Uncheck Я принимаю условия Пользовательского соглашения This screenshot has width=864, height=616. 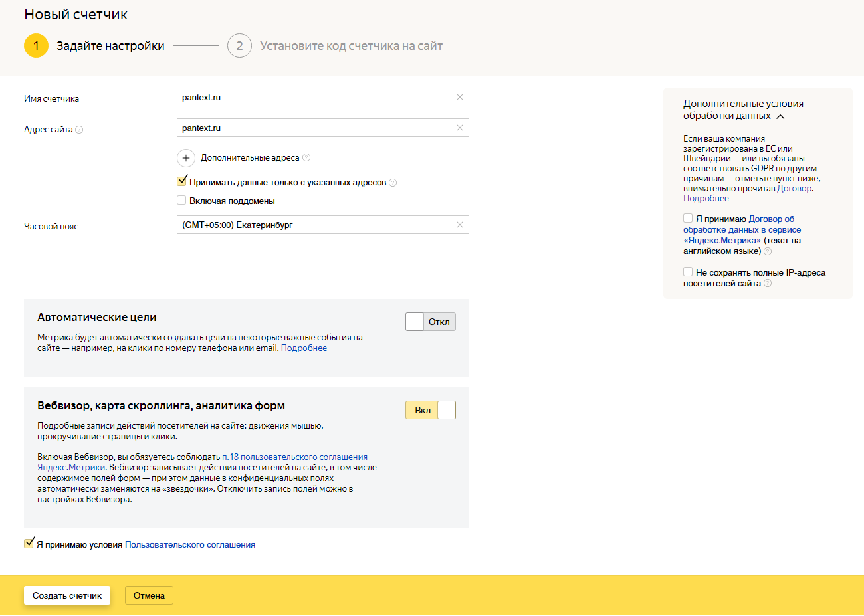pos(29,543)
